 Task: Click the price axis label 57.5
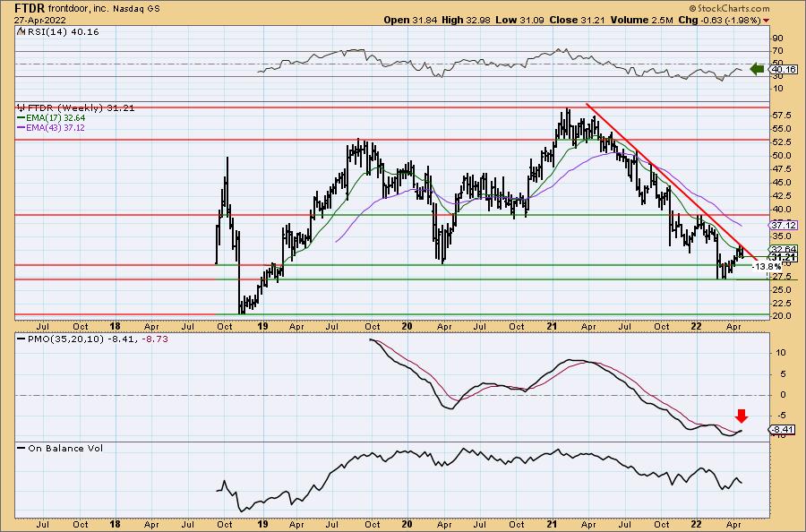tap(781, 116)
